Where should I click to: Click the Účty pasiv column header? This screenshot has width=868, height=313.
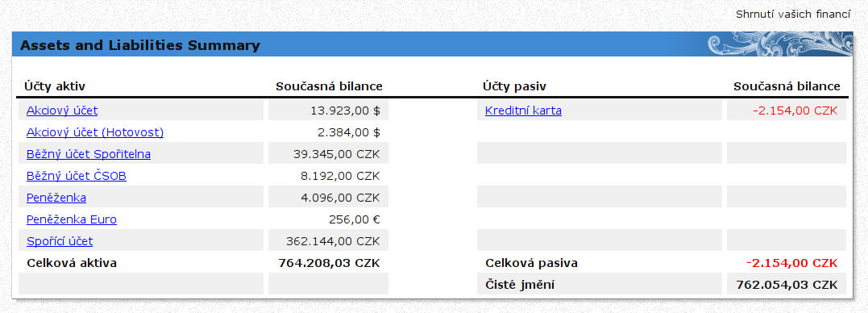click(514, 86)
